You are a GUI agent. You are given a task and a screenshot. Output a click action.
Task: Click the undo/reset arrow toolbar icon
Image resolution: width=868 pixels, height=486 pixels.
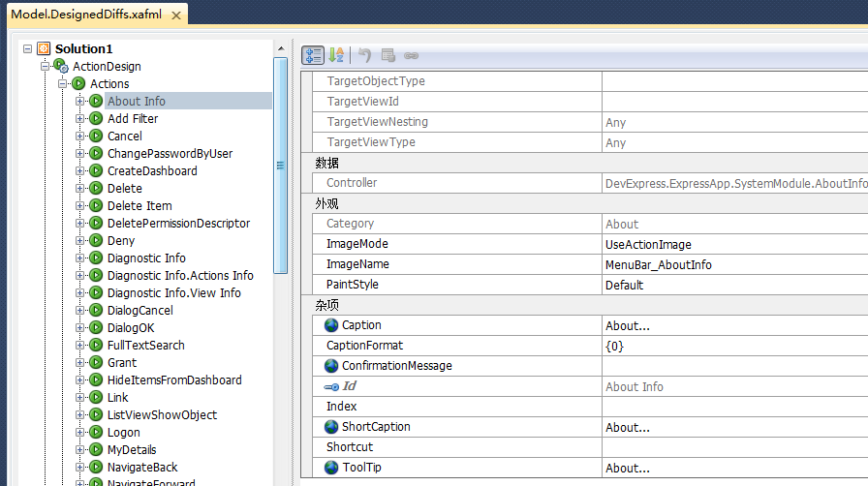pyautogui.click(x=364, y=55)
